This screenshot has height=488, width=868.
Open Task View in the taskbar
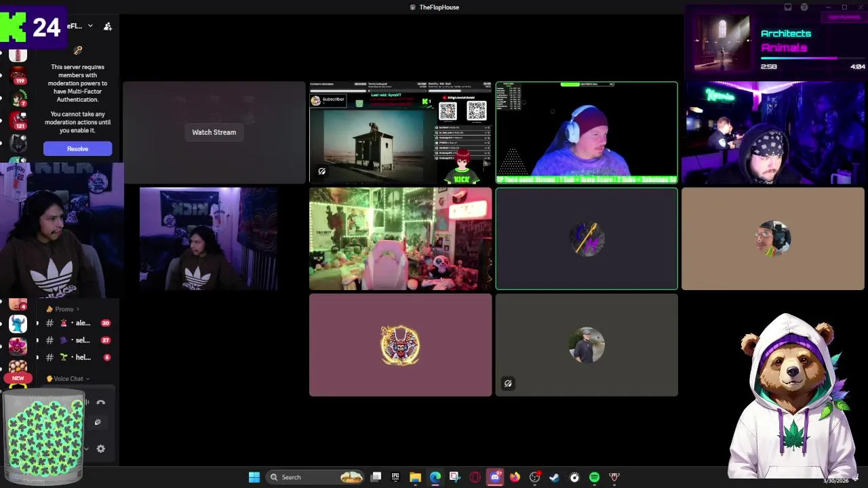tap(376, 477)
